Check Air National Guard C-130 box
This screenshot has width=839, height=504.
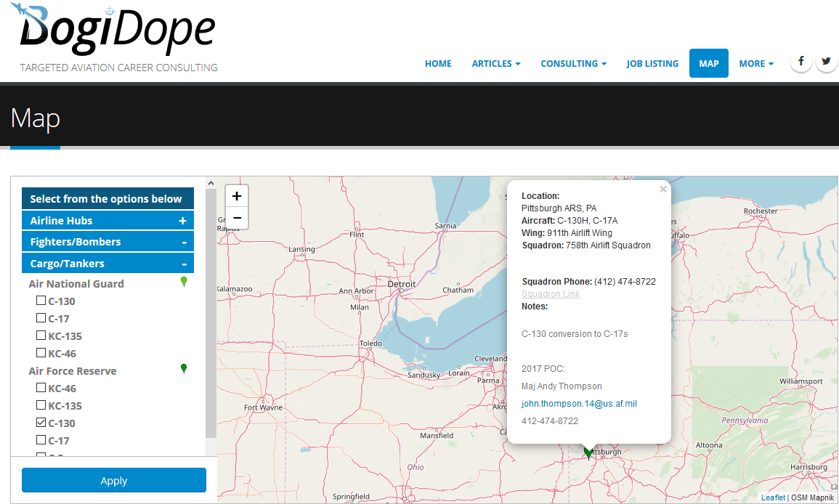pos(41,300)
